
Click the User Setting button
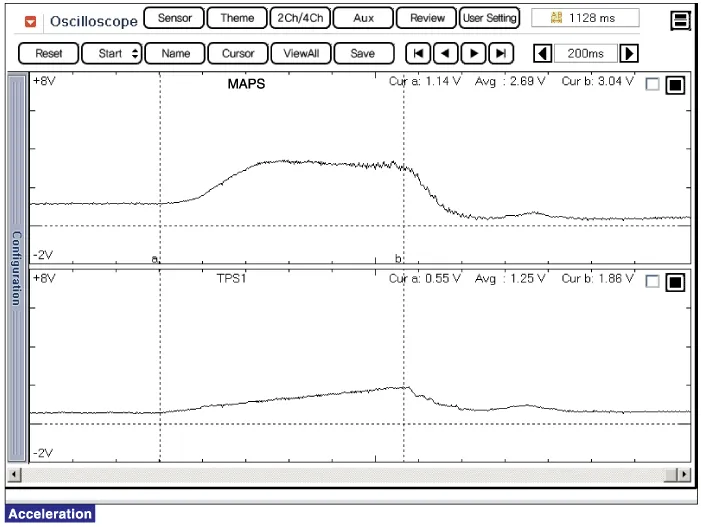pos(489,18)
